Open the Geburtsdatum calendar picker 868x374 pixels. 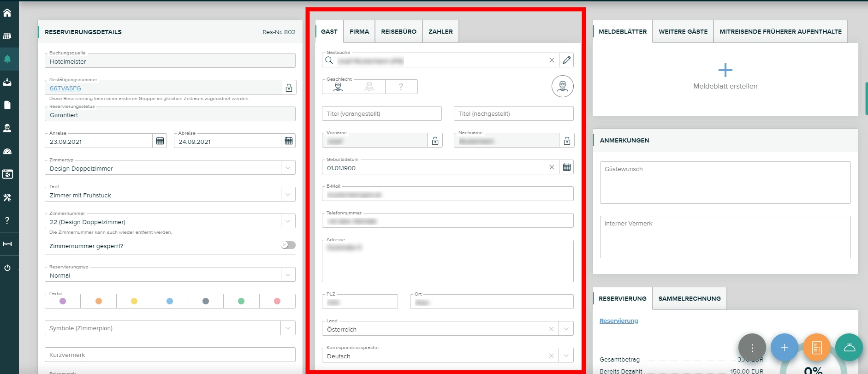(x=566, y=167)
